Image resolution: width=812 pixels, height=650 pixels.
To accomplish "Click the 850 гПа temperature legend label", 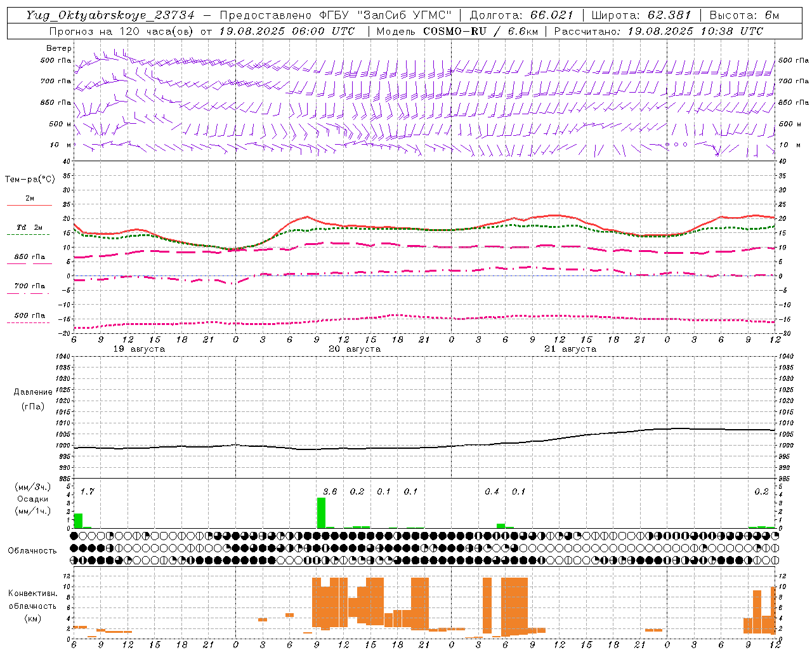I will [30, 256].
